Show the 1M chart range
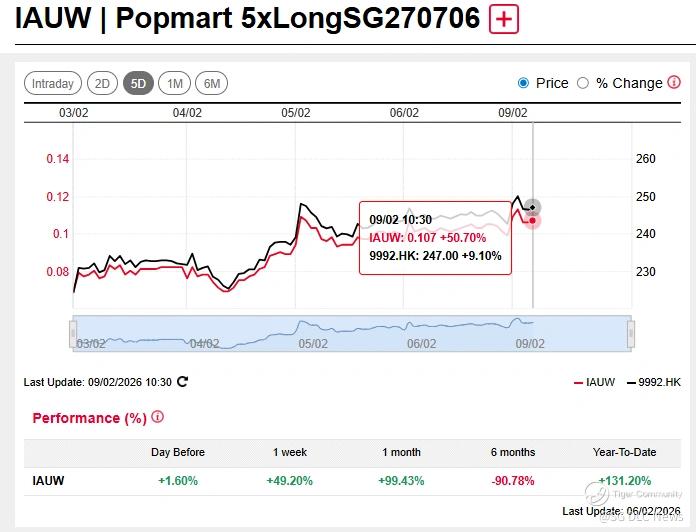696x532 pixels. point(175,83)
